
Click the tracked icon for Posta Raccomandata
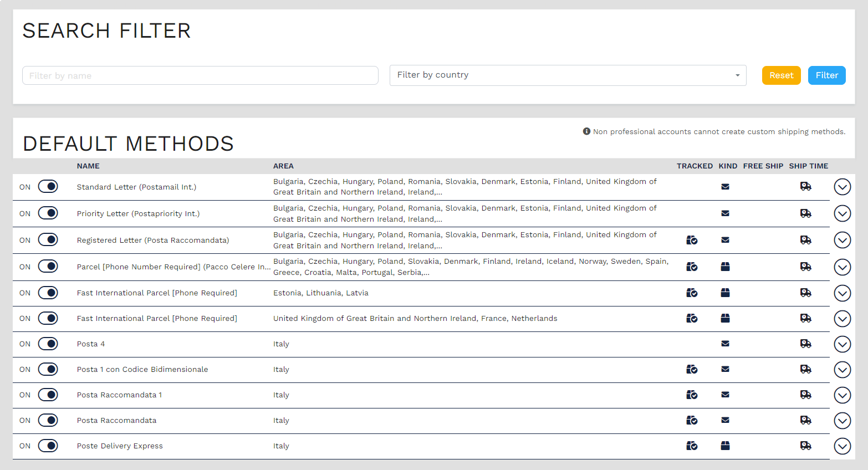(692, 420)
